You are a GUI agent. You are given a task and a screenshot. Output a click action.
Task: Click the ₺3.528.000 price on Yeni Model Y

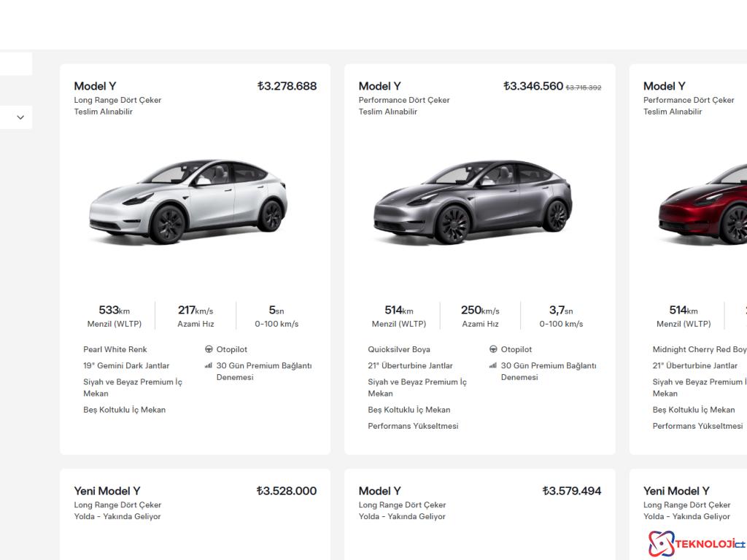click(x=285, y=491)
